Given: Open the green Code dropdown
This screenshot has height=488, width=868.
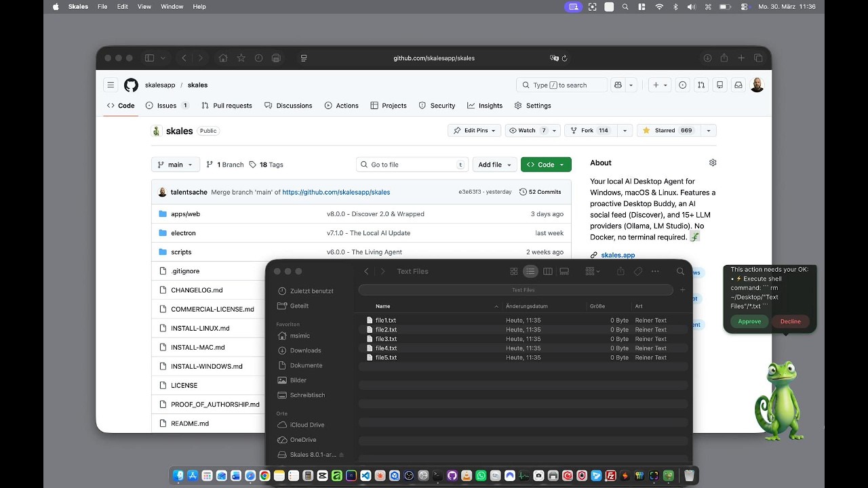Looking at the screenshot, I should (x=546, y=165).
